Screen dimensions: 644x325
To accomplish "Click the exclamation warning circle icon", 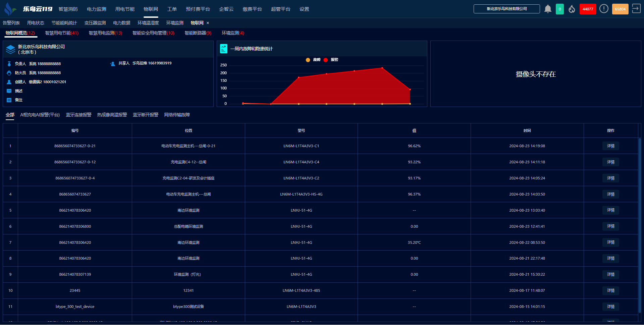I will click(604, 9).
